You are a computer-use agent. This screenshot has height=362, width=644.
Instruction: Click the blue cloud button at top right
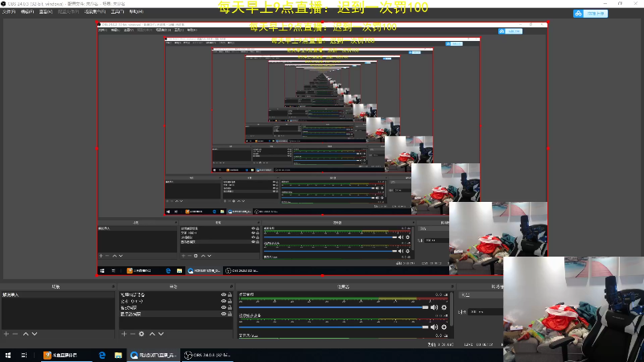point(590,14)
